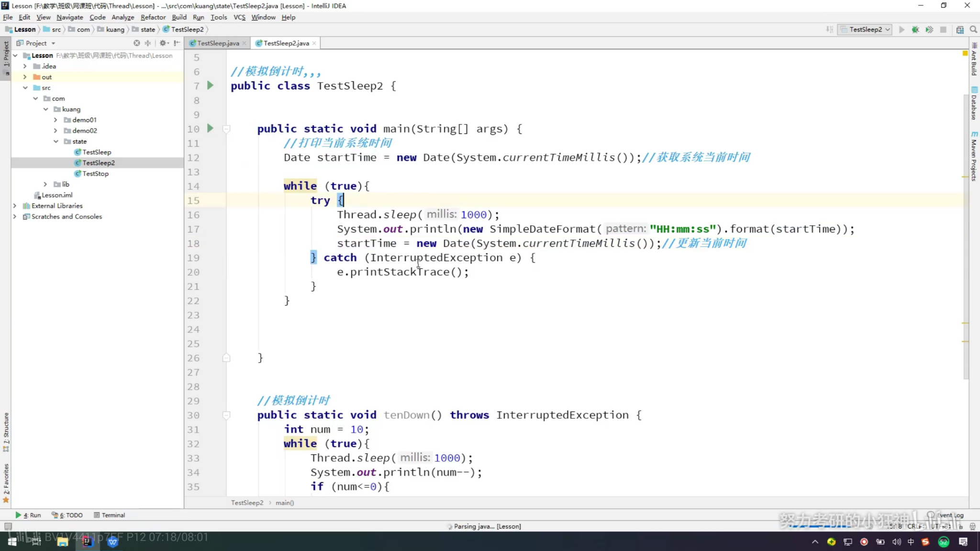This screenshot has height=551, width=980.
Task: Expand the demo02 package
Action: pos(56,131)
